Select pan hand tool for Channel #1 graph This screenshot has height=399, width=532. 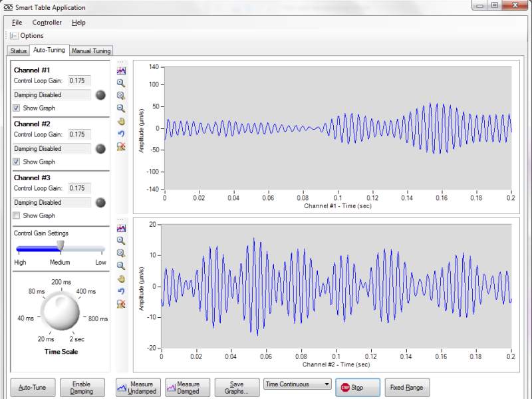(121, 121)
